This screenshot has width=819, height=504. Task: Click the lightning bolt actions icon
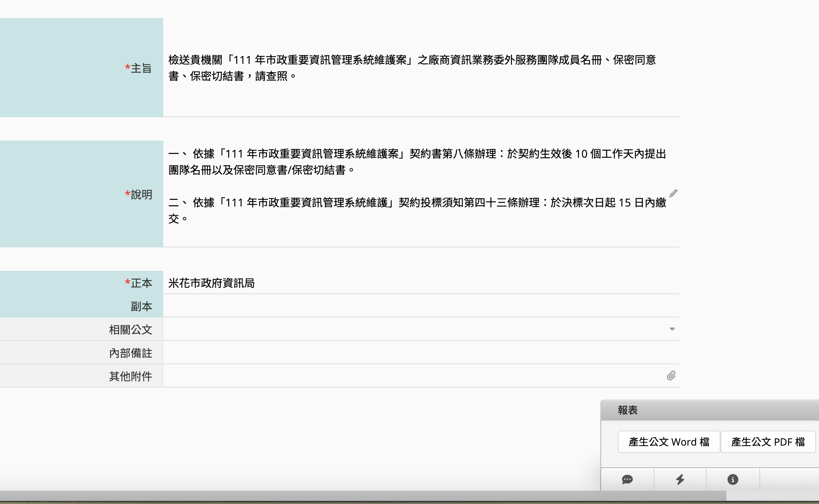pyautogui.click(x=680, y=479)
